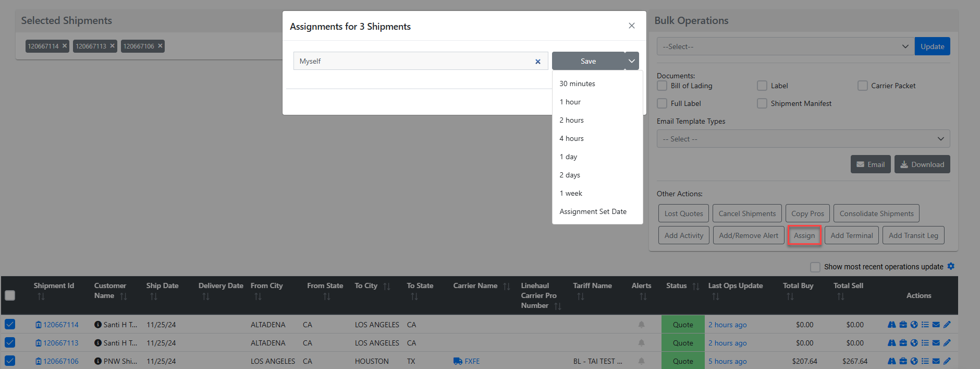Click the Cancel Shipments button
The width and height of the screenshot is (980, 369).
(747, 213)
